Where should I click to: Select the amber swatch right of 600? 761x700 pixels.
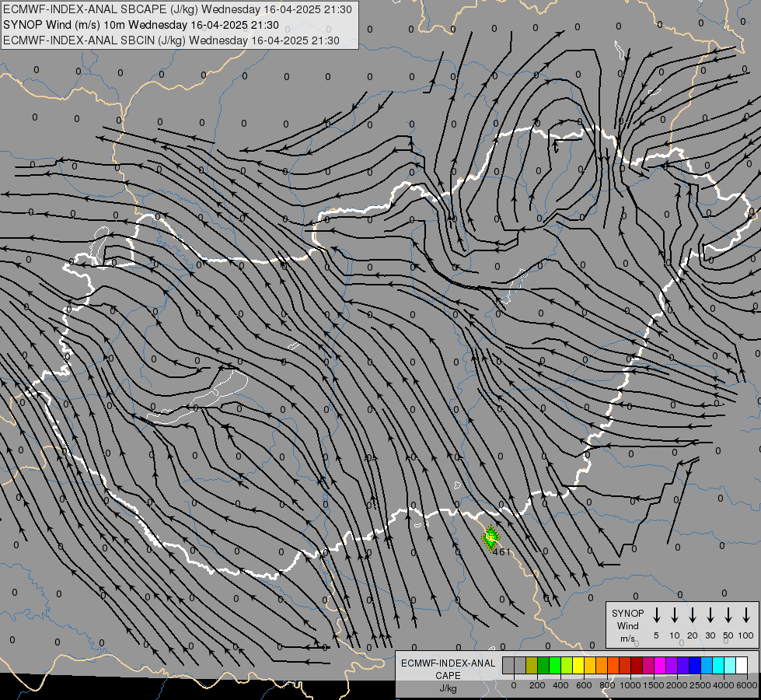tap(590, 666)
